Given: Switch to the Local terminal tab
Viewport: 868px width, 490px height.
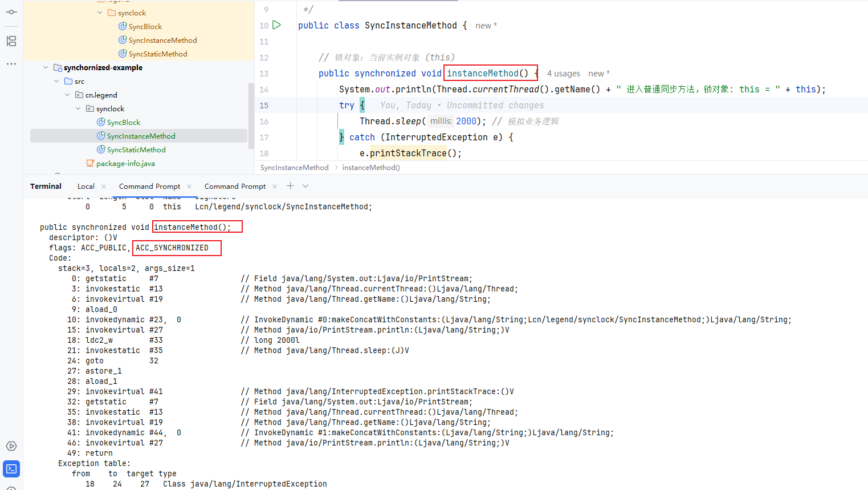Looking at the screenshot, I should tap(86, 187).
